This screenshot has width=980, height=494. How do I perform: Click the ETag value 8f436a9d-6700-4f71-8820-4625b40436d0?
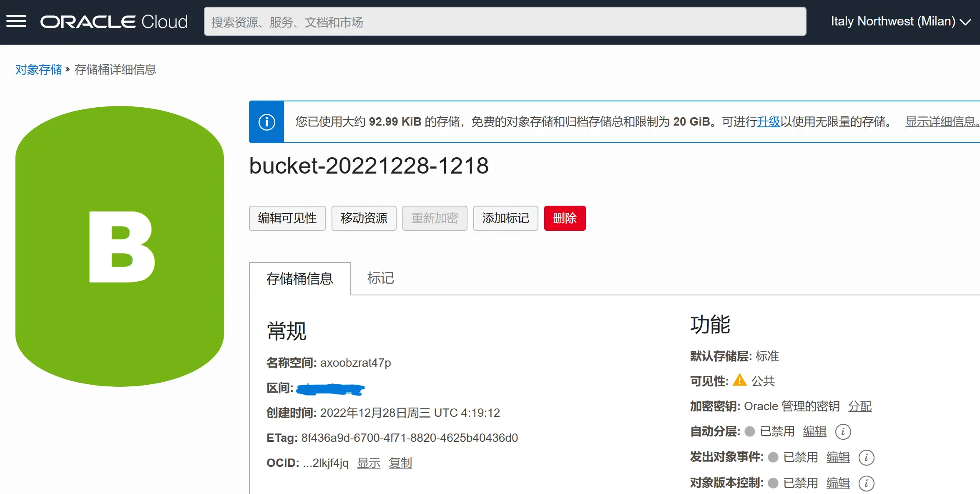[410, 438]
